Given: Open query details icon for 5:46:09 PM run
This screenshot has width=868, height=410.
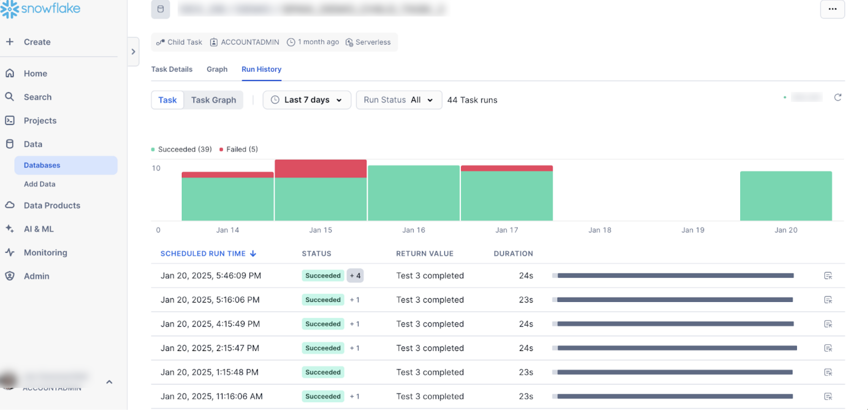Looking at the screenshot, I should [828, 276].
